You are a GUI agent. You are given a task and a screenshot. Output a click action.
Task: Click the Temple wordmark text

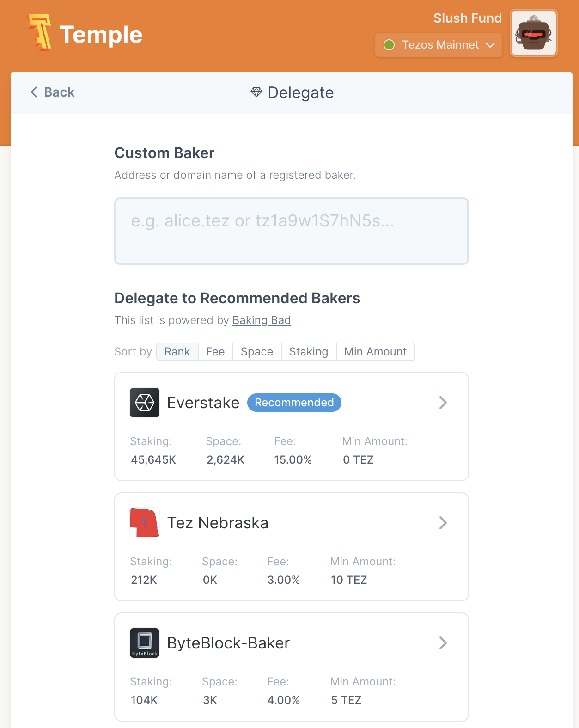[x=101, y=35]
